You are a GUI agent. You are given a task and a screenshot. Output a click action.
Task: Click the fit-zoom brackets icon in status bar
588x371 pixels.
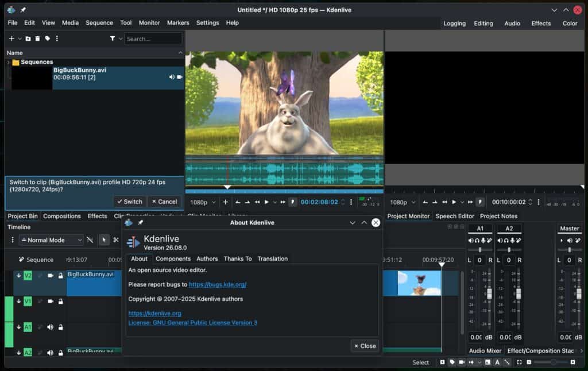pos(519,362)
